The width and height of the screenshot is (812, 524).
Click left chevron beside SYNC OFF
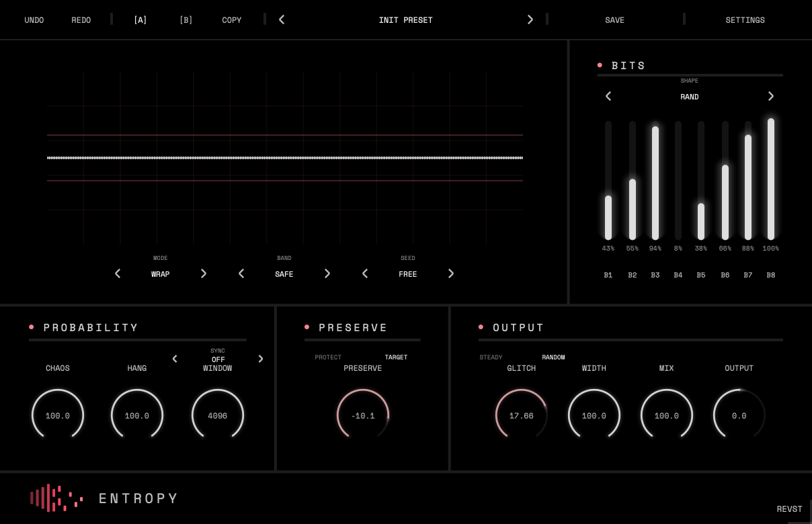click(x=175, y=359)
